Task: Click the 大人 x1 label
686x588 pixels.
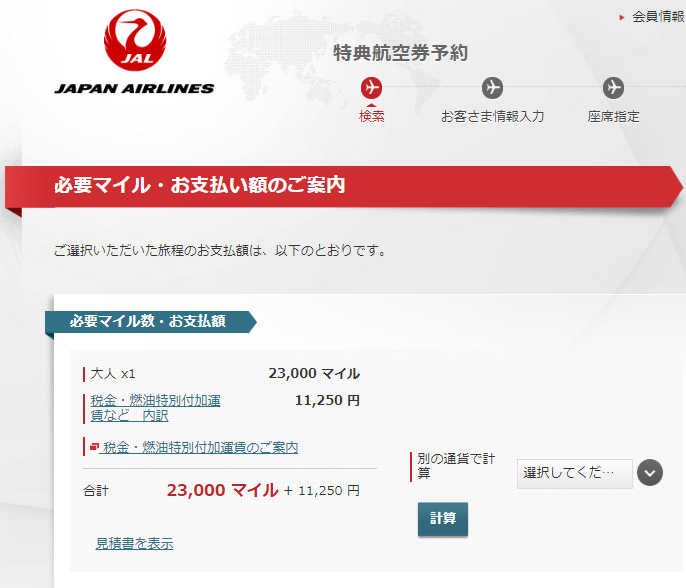Action: [x=113, y=374]
